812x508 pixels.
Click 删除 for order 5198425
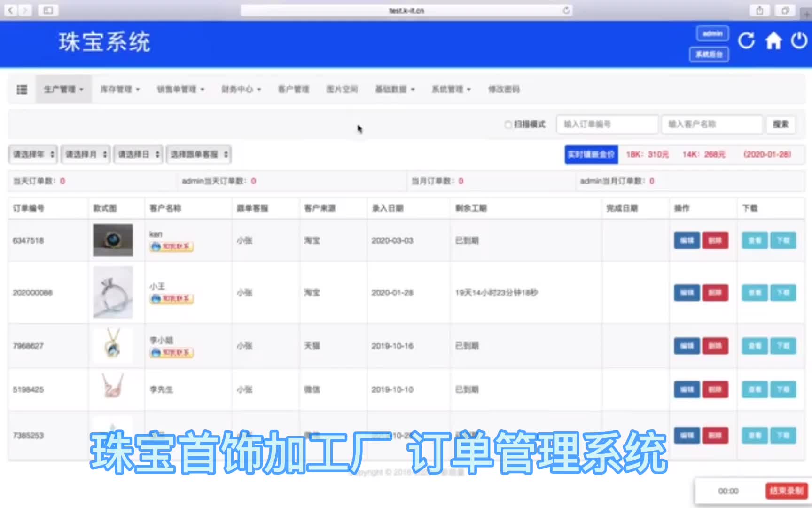click(x=715, y=389)
